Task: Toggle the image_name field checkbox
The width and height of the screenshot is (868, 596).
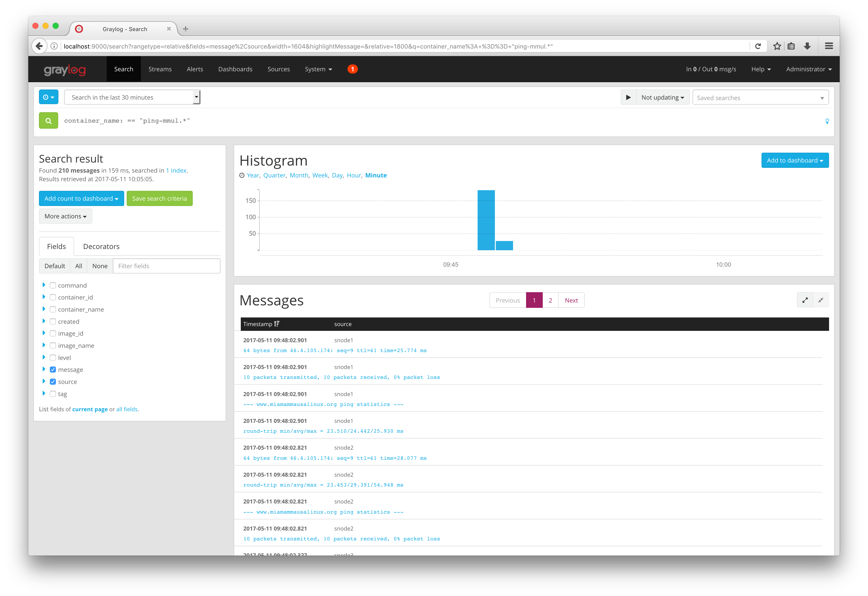Action: pos(53,346)
